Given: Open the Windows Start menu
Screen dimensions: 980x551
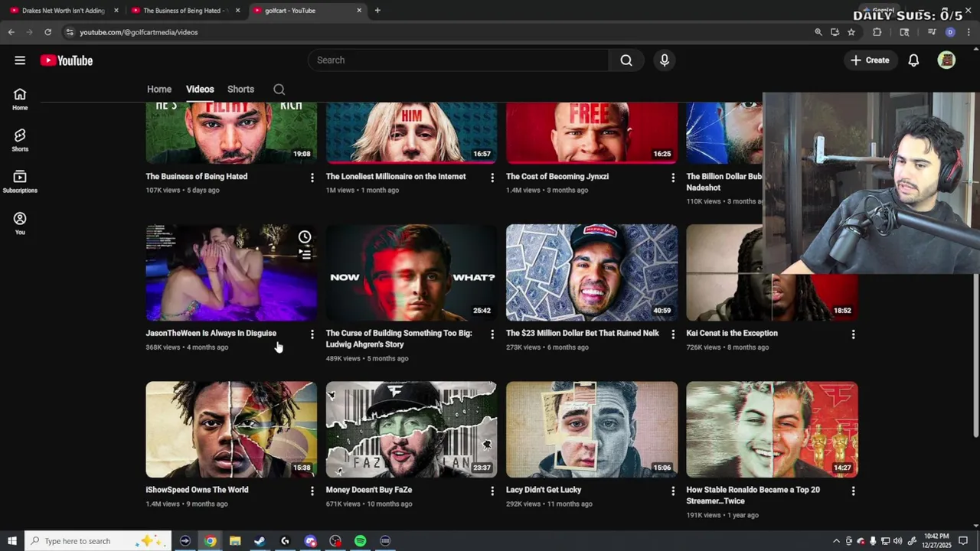Looking at the screenshot, I should coord(11,541).
